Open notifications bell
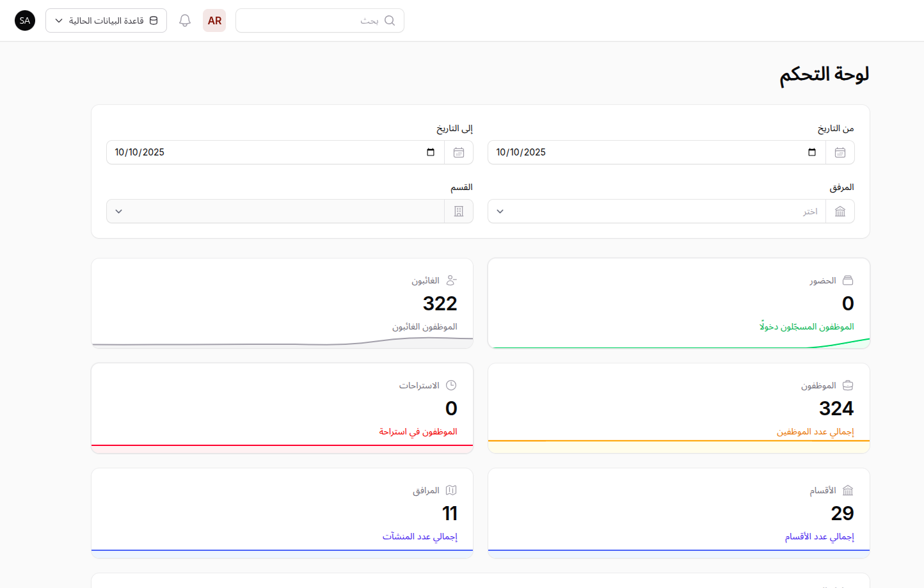Screen dimensions: 924x588 tap(185, 20)
